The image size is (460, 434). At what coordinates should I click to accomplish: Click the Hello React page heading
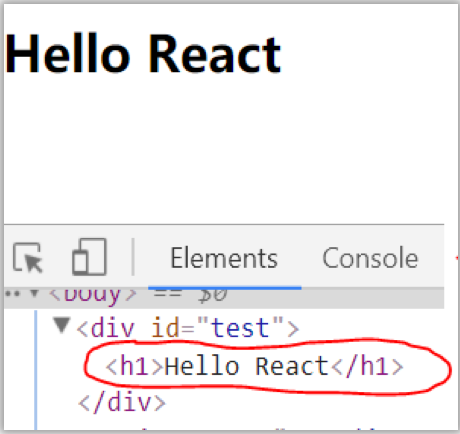pos(143,54)
